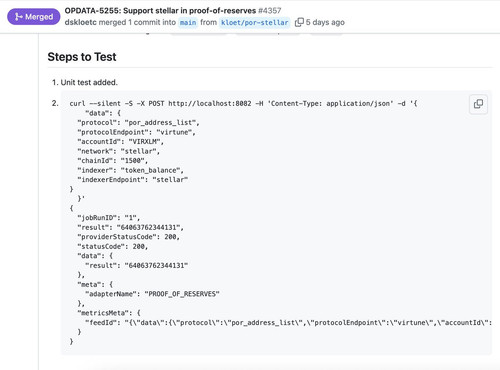This screenshot has width=500, height=370.
Task: Click the purple Merged status badge
Action: pos(34,17)
